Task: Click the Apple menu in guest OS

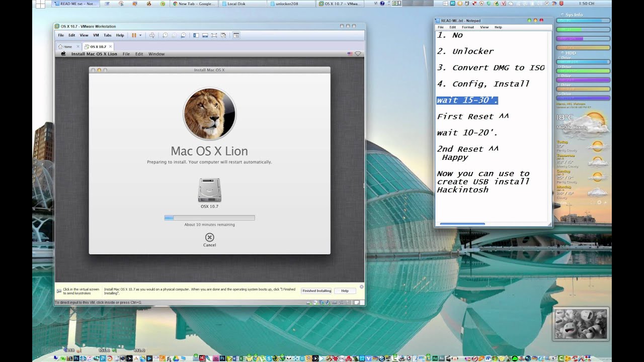Action: (63, 54)
